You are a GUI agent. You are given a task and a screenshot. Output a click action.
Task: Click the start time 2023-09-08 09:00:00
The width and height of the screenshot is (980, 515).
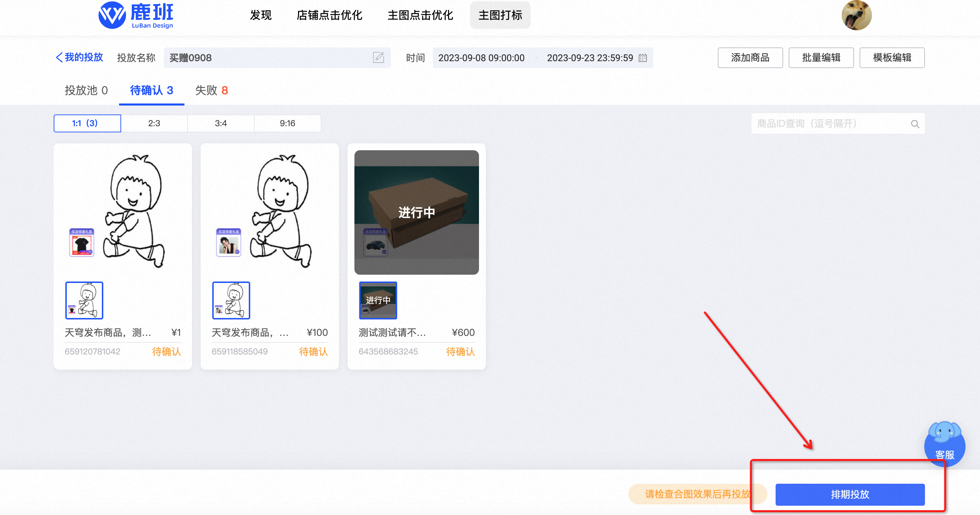pyautogui.click(x=481, y=58)
